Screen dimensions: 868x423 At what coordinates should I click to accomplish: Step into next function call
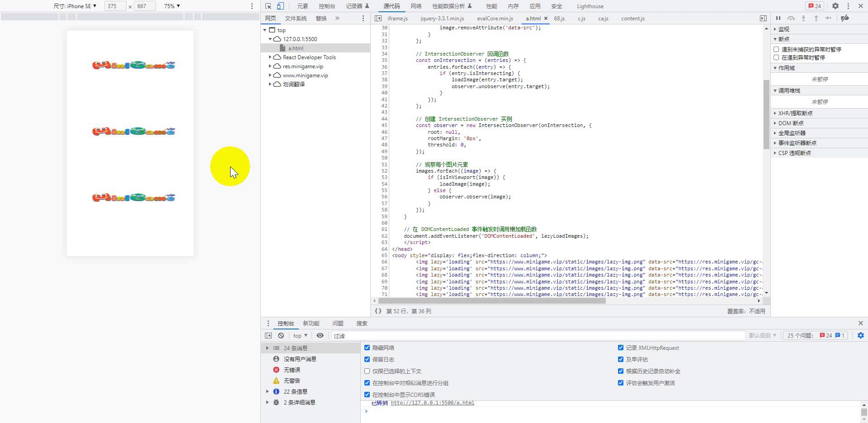[x=803, y=18]
